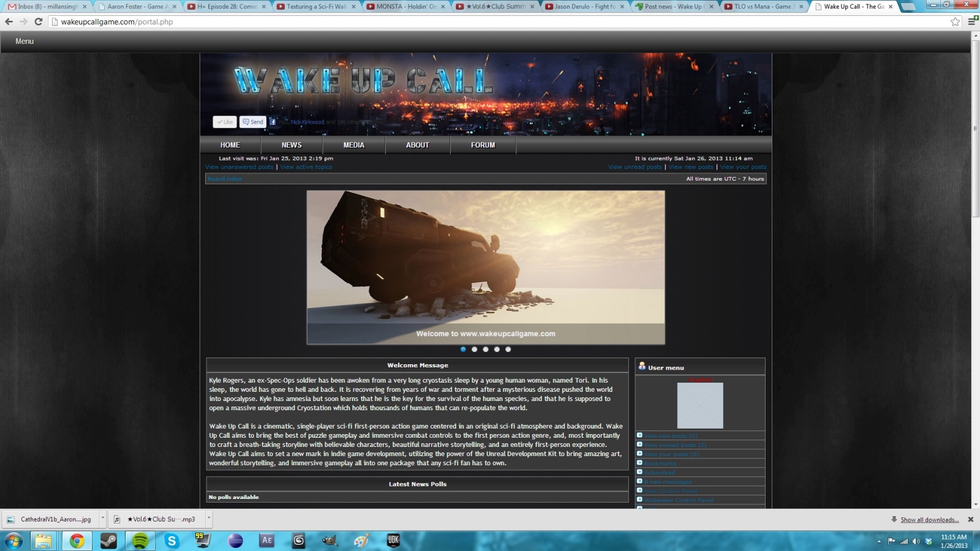The height and width of the screenshot is (551, 980).
Task: Click arrow icon beside View new posts (0)
Action: (639, 435)
